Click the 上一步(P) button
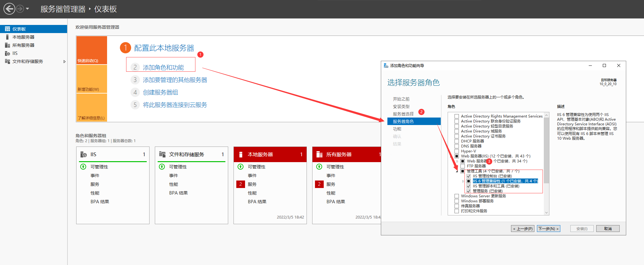This screenshot has height=265, width=644. [523, 229]
